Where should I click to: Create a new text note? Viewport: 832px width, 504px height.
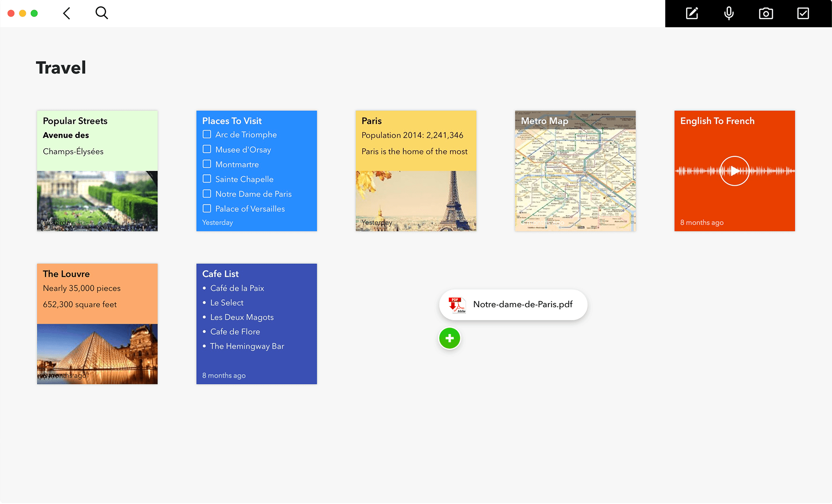(x=692, y=14)
